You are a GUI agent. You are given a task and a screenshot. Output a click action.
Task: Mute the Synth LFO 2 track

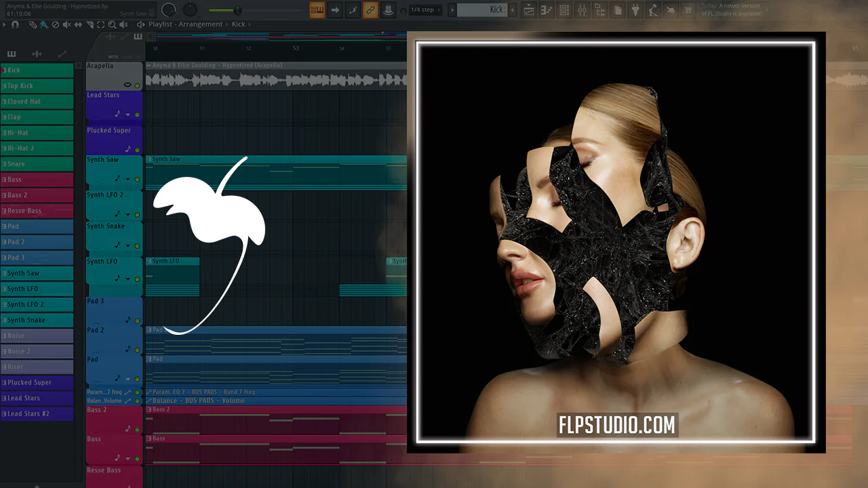(x=138, y=214)
